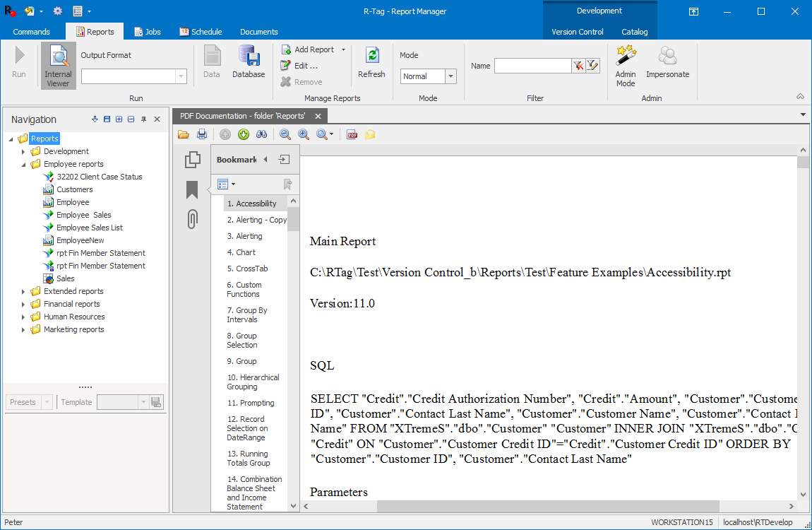This screenshot has width=812, height=530.
Task: Click the Next page green arrow
Action: (243, 134)
